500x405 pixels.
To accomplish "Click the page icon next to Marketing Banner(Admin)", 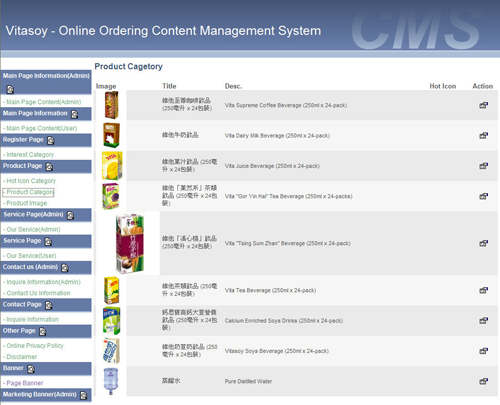I will click(x=84, y=395).
